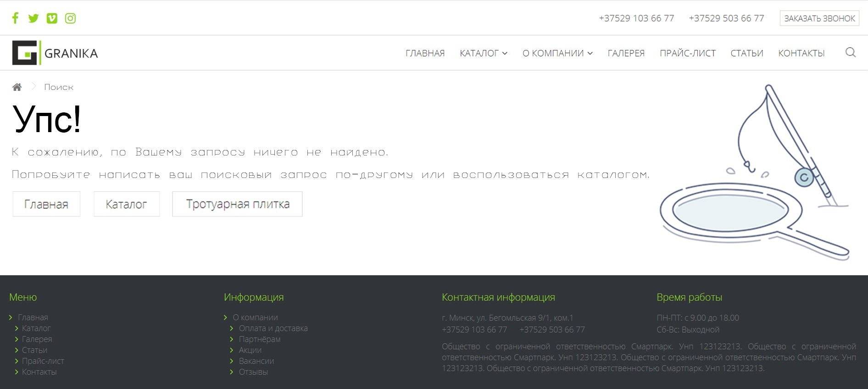868x389 pixels.
Task: Open Оплата и доставка footer link
Action: (x=273, y=328)
